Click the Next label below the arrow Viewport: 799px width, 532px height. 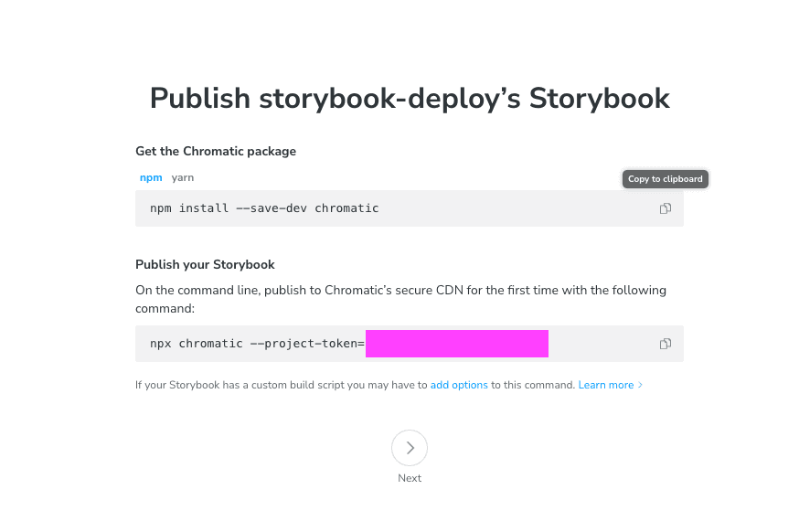point(410,478)
